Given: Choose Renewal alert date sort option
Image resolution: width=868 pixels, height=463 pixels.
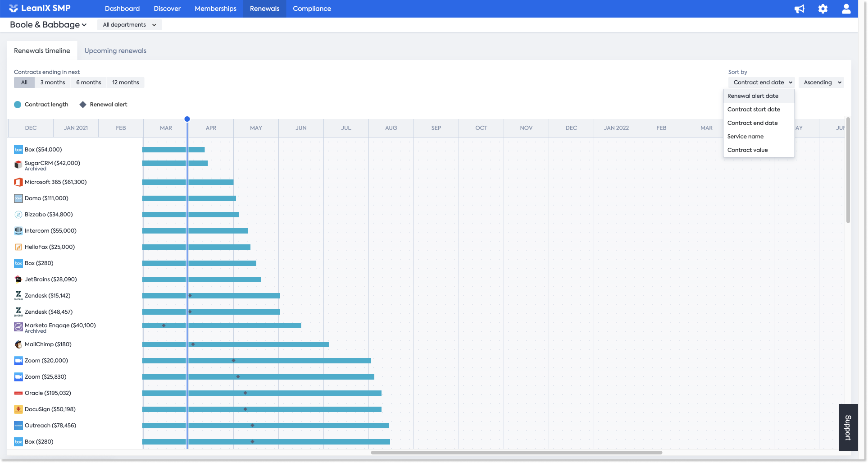Looking at the screenshot, I should (x=759, y=96).
